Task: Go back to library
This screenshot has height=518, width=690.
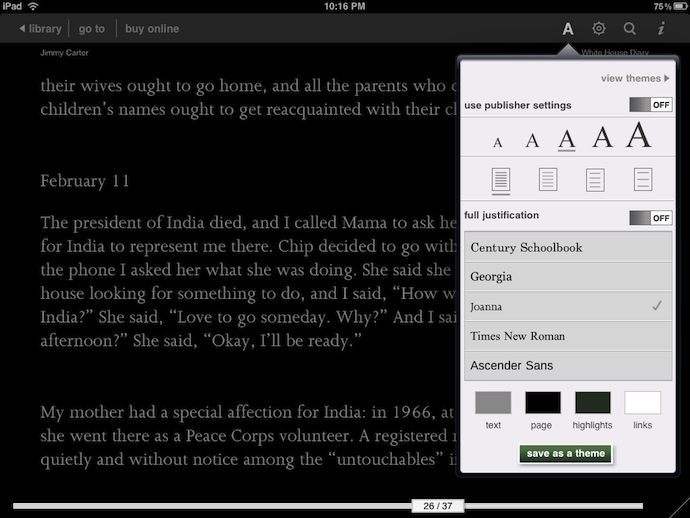Action: [40, 29]
